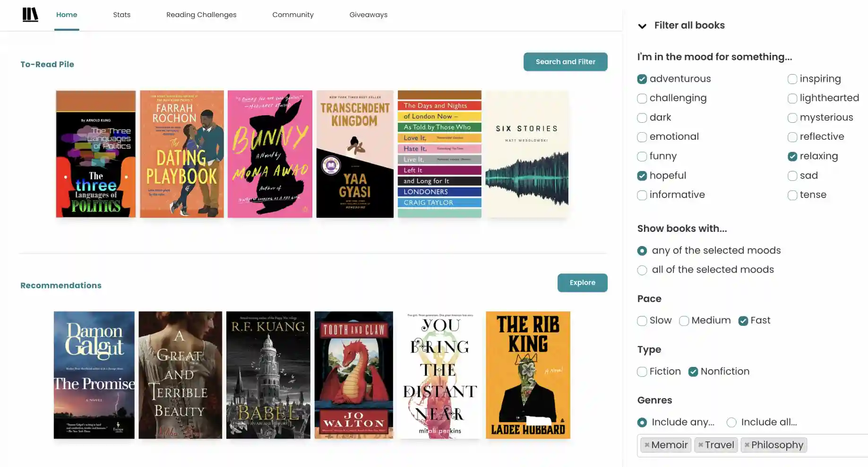Viewport: 868px width, 467px height.
Task: Open the To-Read Pile heading link
Action: [x=47, y=64]
